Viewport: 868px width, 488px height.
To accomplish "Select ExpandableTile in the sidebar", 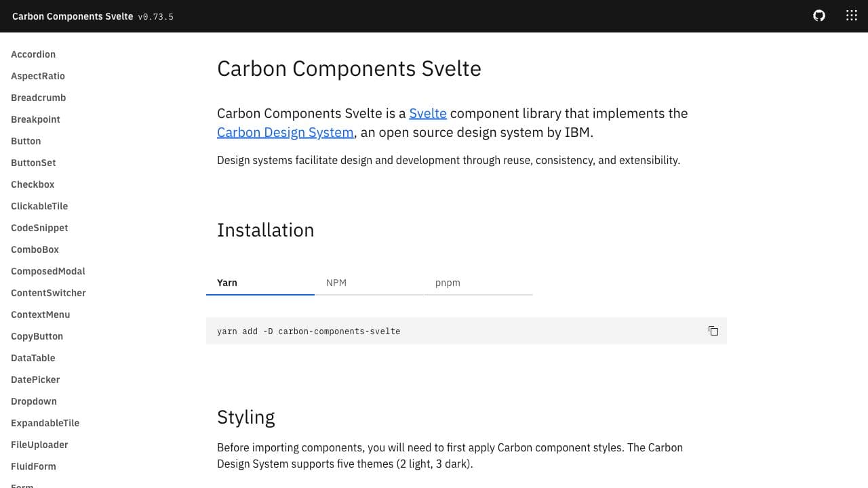I will pyautogui.click(x=45, y=423).
